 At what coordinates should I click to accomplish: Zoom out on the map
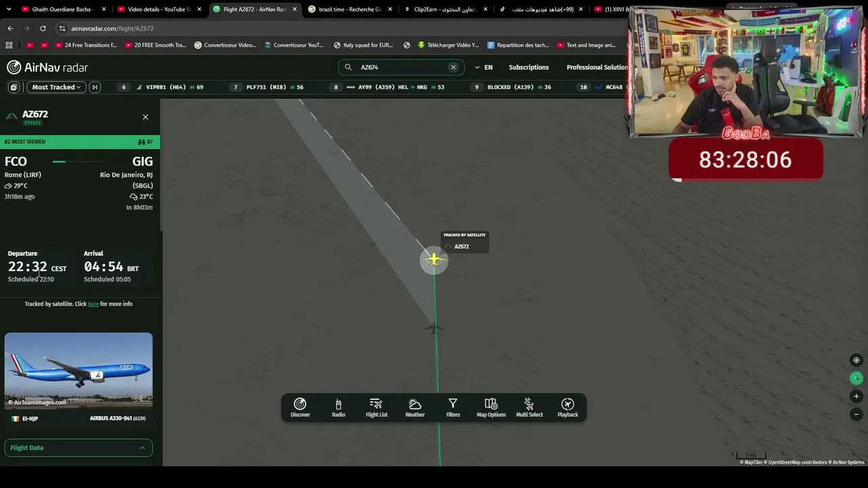[x=856, y=414]
